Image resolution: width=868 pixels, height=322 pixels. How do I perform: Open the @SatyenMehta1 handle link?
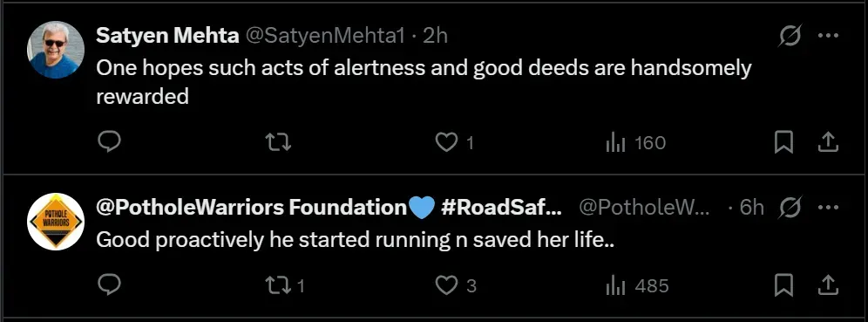[x=325, y=36]
